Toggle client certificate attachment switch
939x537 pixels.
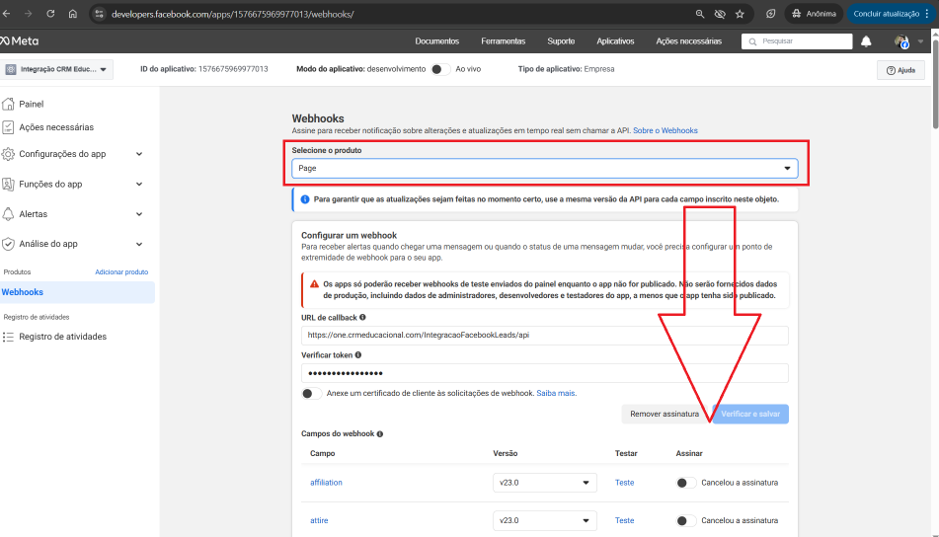coord(311,393)
